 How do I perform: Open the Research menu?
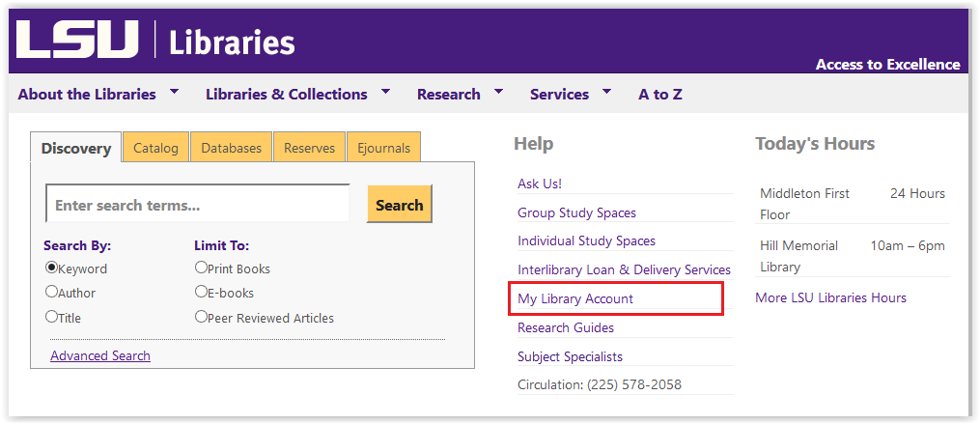click(x=449, y=95)
